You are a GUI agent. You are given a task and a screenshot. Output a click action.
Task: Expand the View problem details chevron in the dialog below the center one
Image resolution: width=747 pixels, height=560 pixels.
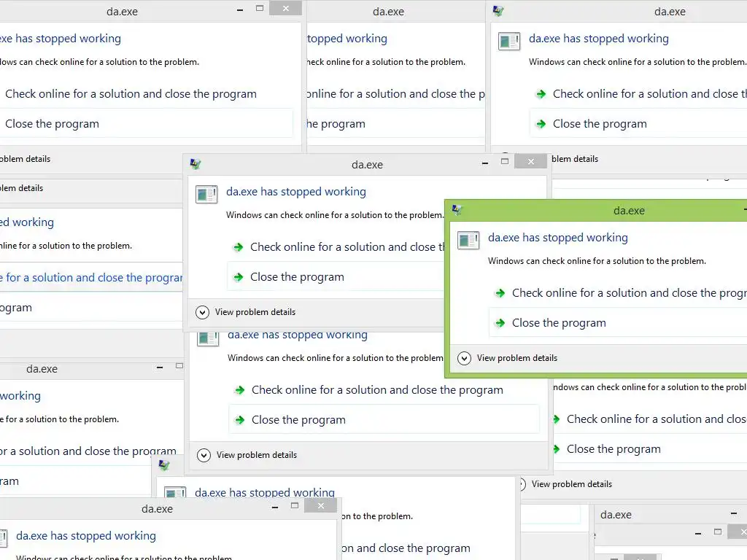coord(204,455)
